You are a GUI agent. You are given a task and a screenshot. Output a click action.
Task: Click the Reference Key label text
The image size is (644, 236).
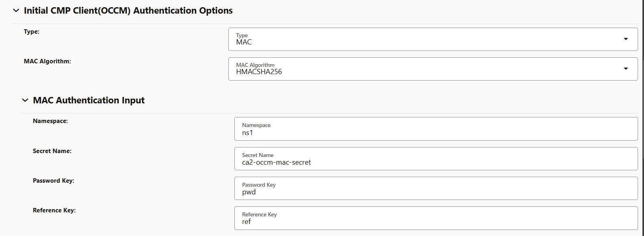[x=54, y=210]
